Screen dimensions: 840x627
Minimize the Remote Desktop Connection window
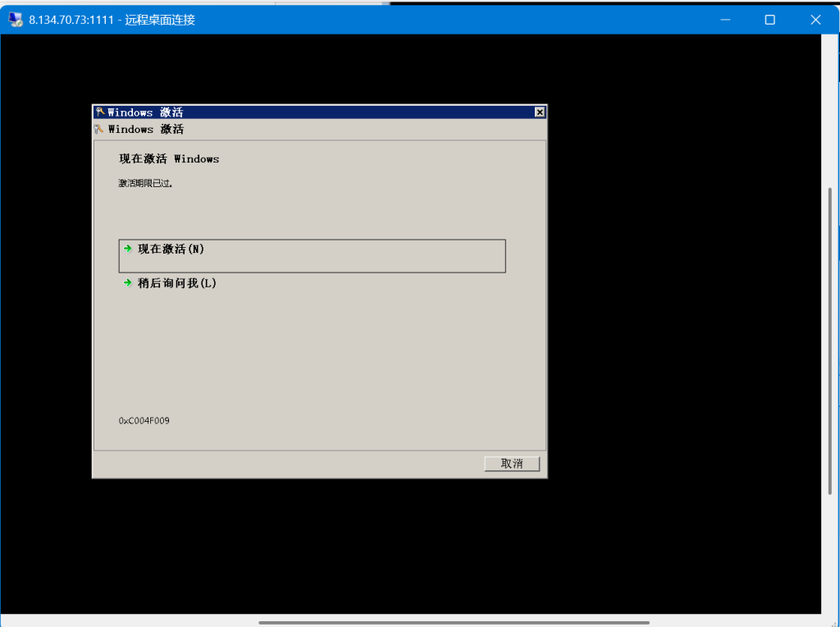pyautogui.click(x=725, y=20)
